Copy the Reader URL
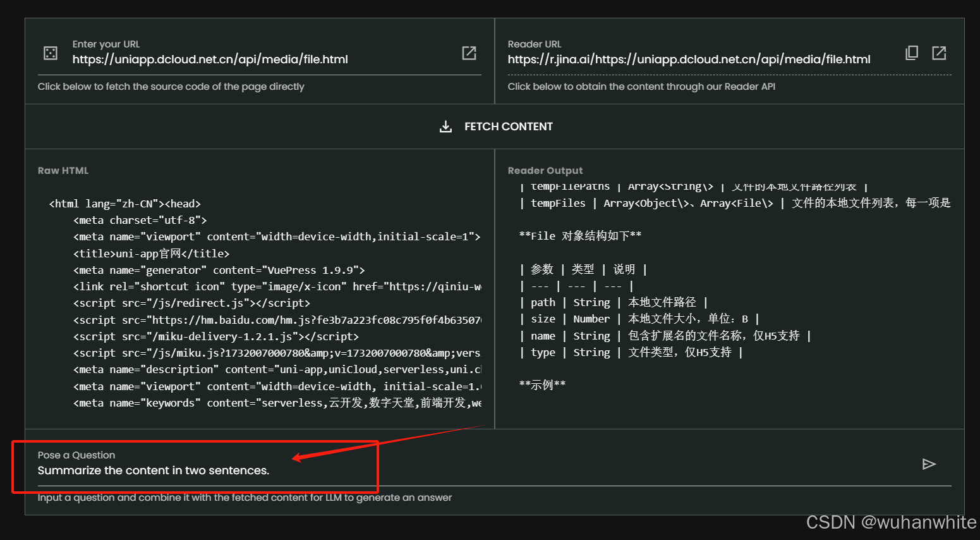980x540 pixels. [x=911, y=53]
